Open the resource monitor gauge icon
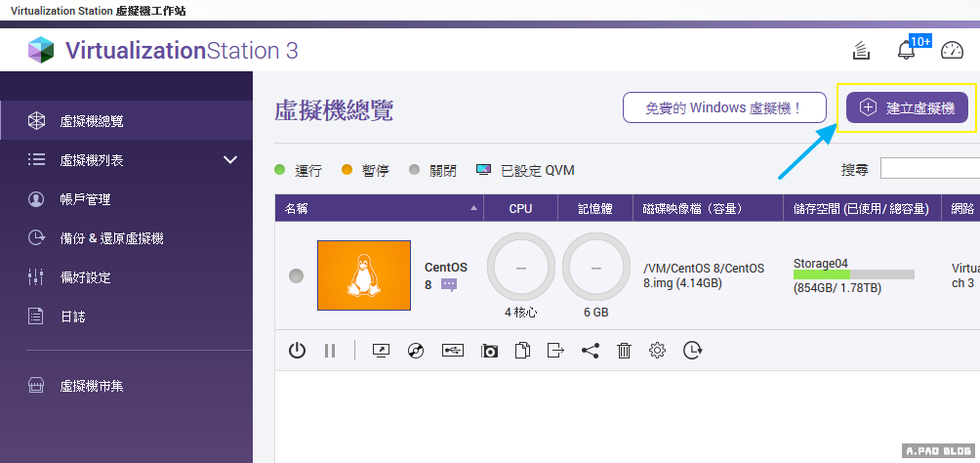980x463 pixels. [x=952, y=51]
